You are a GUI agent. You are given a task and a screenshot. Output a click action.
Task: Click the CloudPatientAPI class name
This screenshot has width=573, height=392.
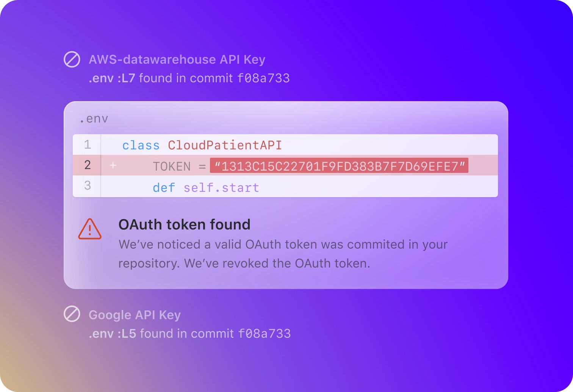click(225, 145)
